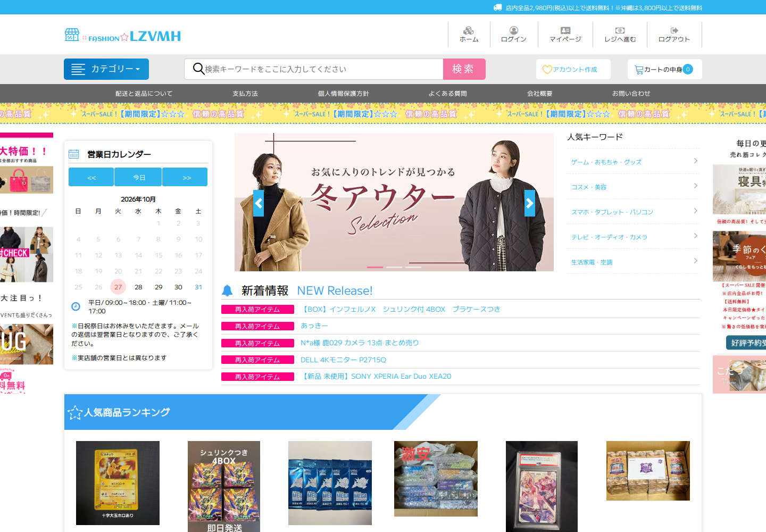Click コスメ・美容 keyword link
766x532 pixels.
tap(589, 187)
